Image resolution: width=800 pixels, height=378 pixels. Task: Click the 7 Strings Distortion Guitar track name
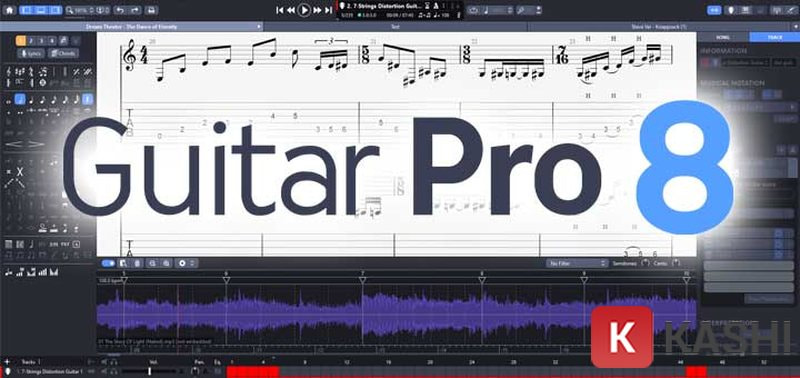tap(383, 7)
